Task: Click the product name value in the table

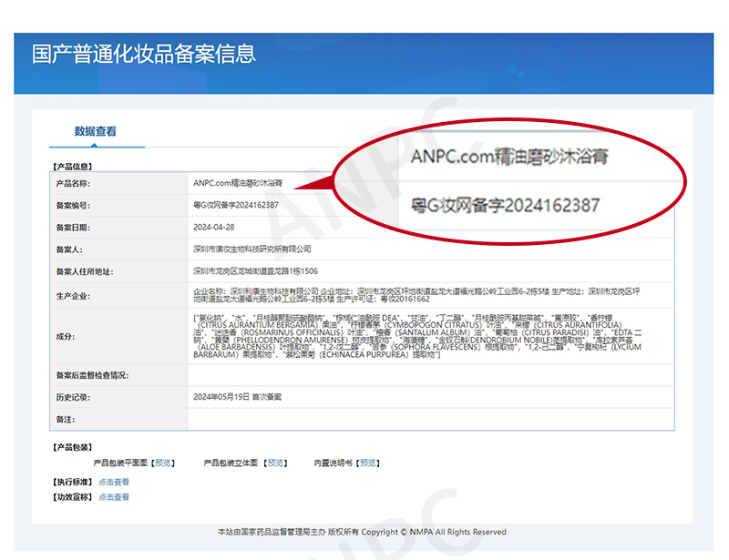Action: click(237, 183)
